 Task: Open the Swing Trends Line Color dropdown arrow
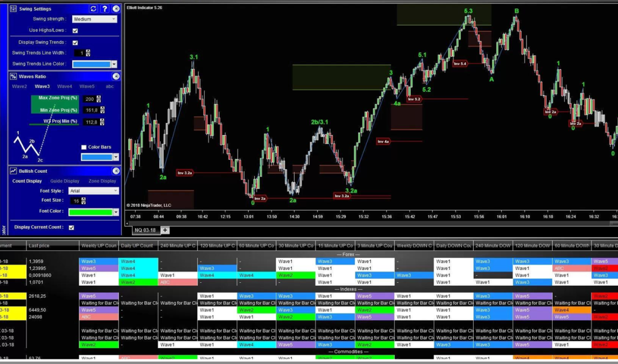pos(114,64)
